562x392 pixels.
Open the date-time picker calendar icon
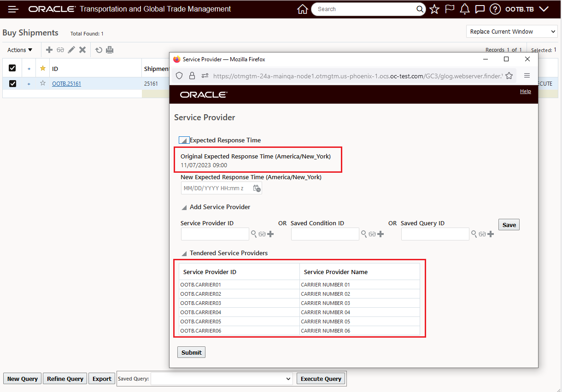[x=257, y=188]
